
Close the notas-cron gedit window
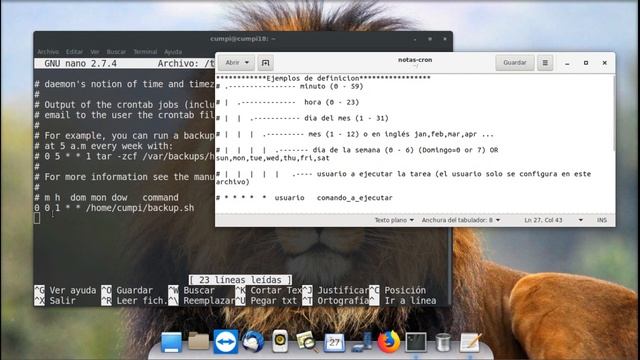[x=604, y=63]
